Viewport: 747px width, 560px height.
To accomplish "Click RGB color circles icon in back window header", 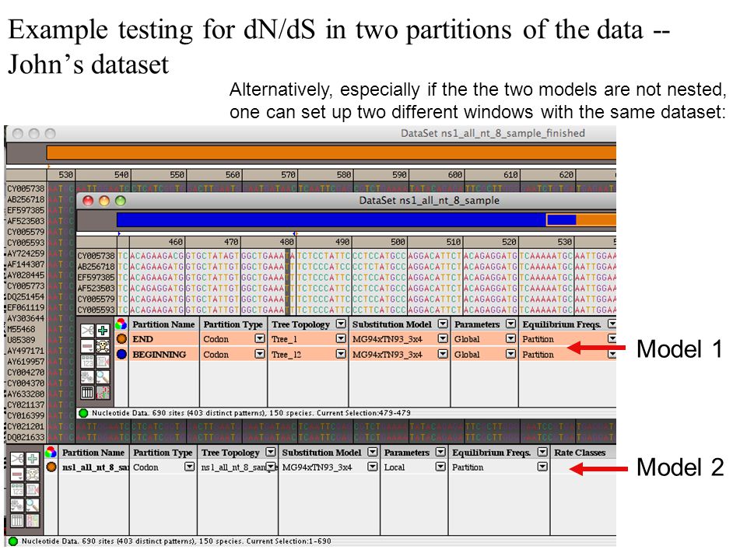I will (x=51, y=453).
